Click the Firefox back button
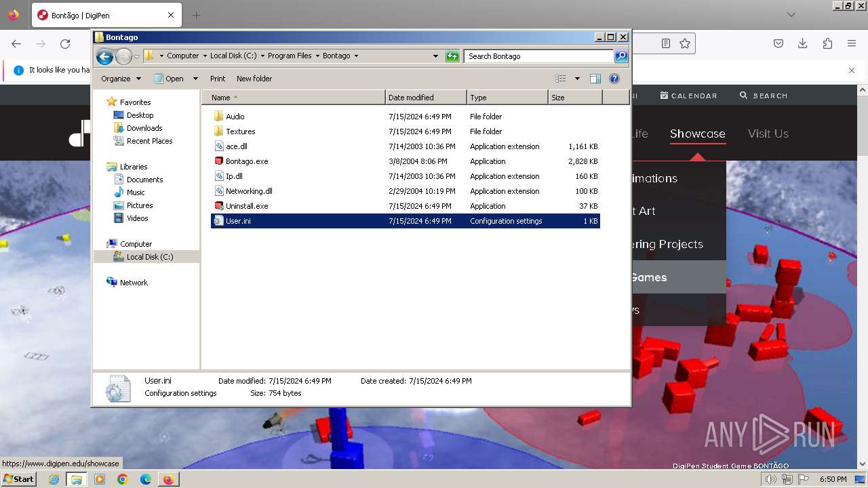The height and width of the screenshot is (488, 868). pyautogui.click(x=16, y=43)
